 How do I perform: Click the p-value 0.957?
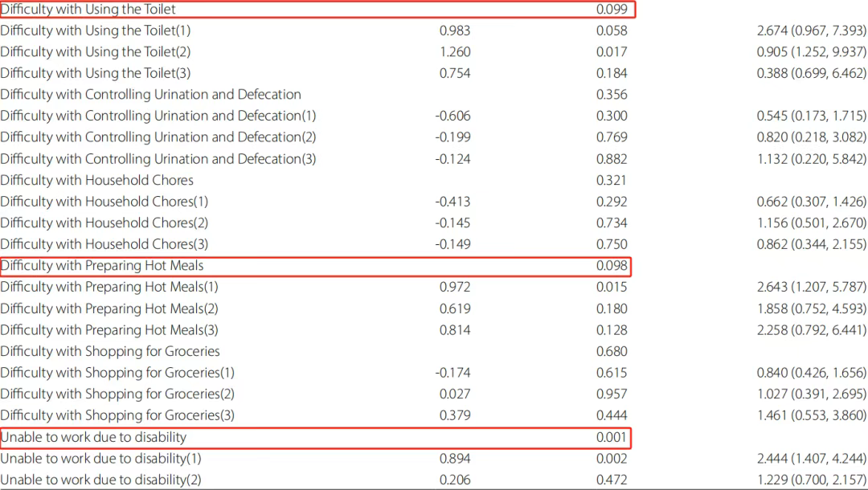(x=612, y=394)
